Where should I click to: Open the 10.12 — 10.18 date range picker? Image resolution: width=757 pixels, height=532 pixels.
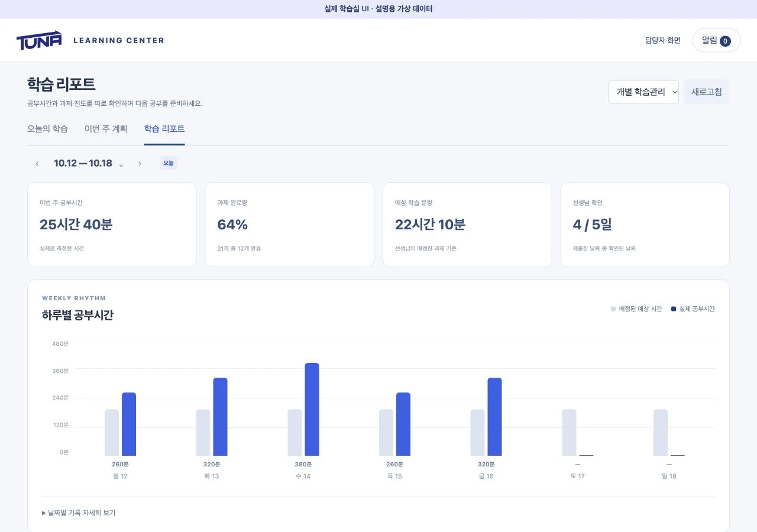pyautogui.click(x=89, y=163)
